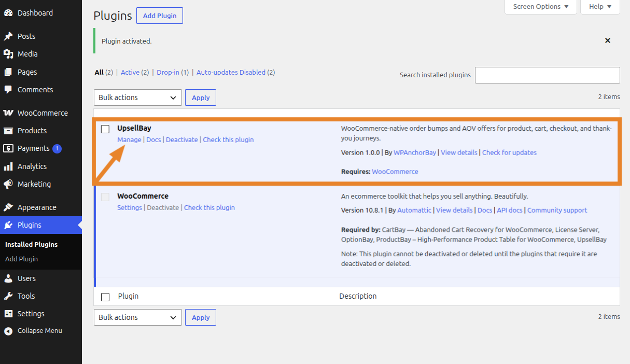Screen dimensions: 630x364
Task: Click the Tools wrench icon
Action: click(8, 296)
